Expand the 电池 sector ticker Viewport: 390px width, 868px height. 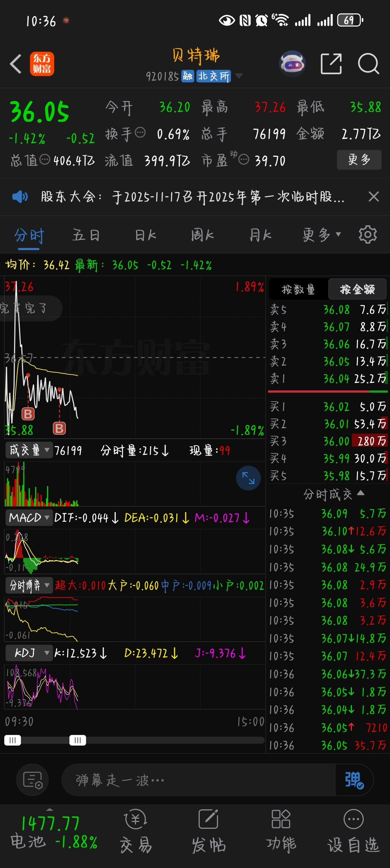point(50,832)
